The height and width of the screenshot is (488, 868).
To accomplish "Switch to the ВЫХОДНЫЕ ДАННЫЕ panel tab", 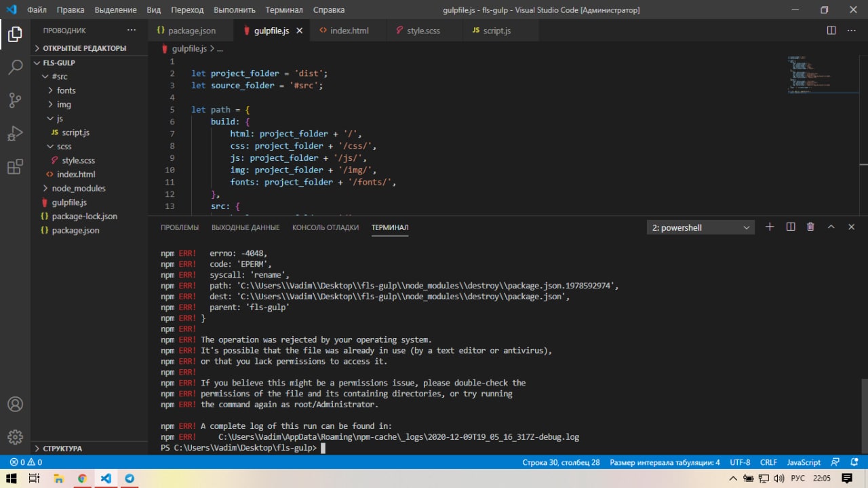I will pyautogui.click(x=245, y=227).
